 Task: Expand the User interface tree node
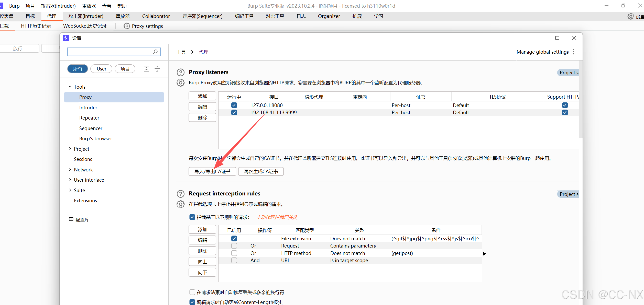point(70,180)
